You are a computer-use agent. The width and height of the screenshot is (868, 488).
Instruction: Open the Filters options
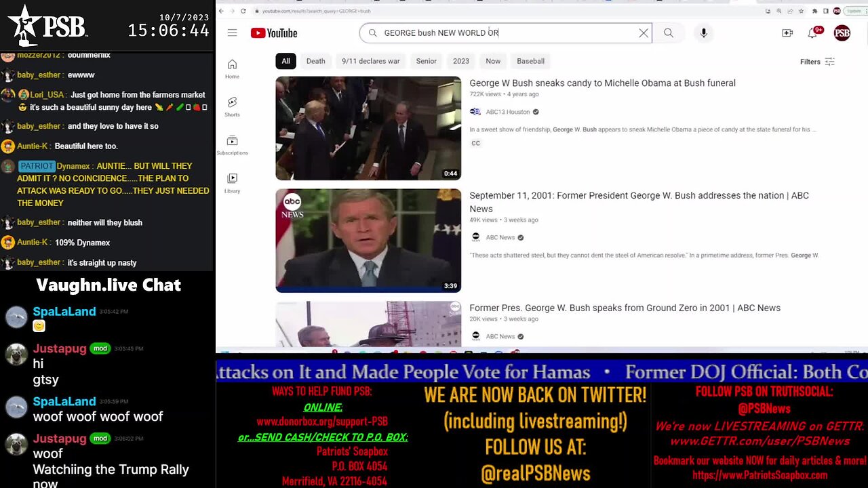817,62
